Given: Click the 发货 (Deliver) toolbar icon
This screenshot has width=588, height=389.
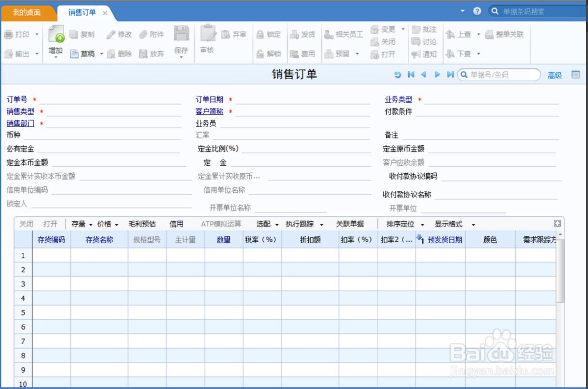Looking at the screenshot, I should [294, 35].
